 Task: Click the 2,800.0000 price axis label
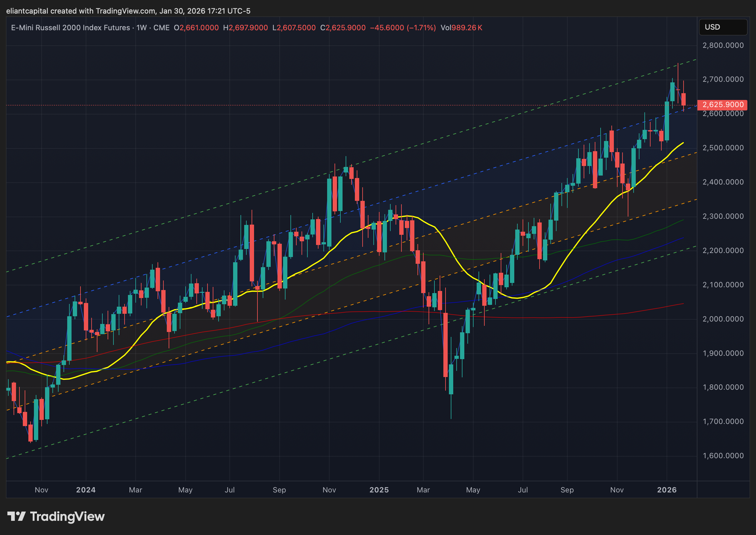pos(723,45)
